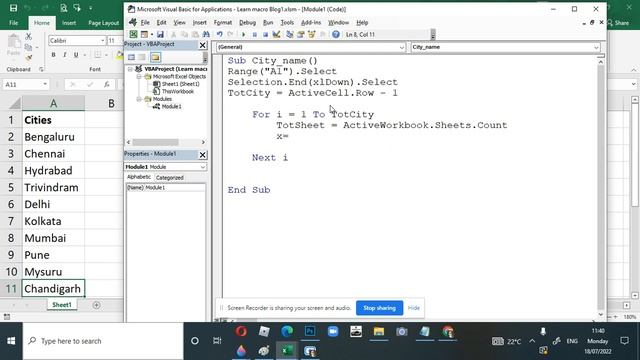Screen dimensions: 640x360
Task: Open Opera browser from taskbar
Action: (x=241, y=331)
